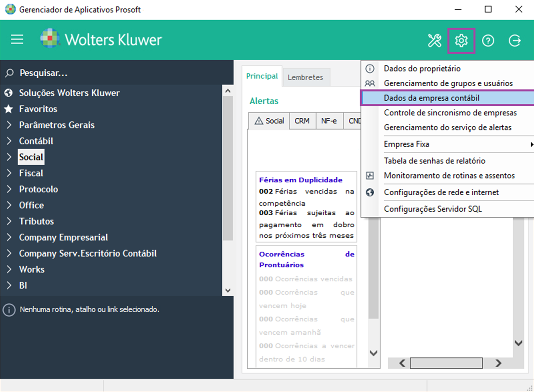534x392 pixels.
Task: Click the settings gear icon
Action: (461, 40)
